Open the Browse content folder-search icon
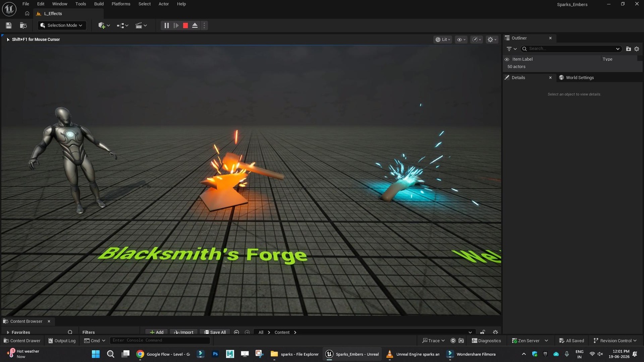 pos(23,25)
